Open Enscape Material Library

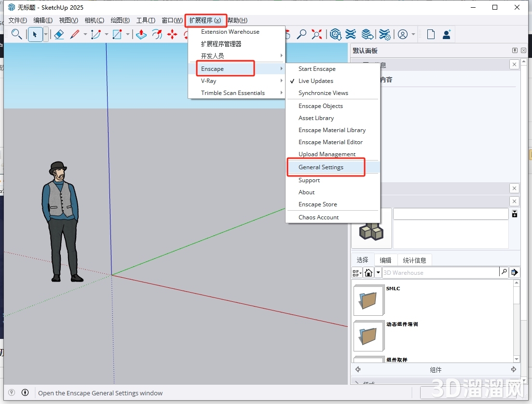pyautogui.click(x=332, y=130)
